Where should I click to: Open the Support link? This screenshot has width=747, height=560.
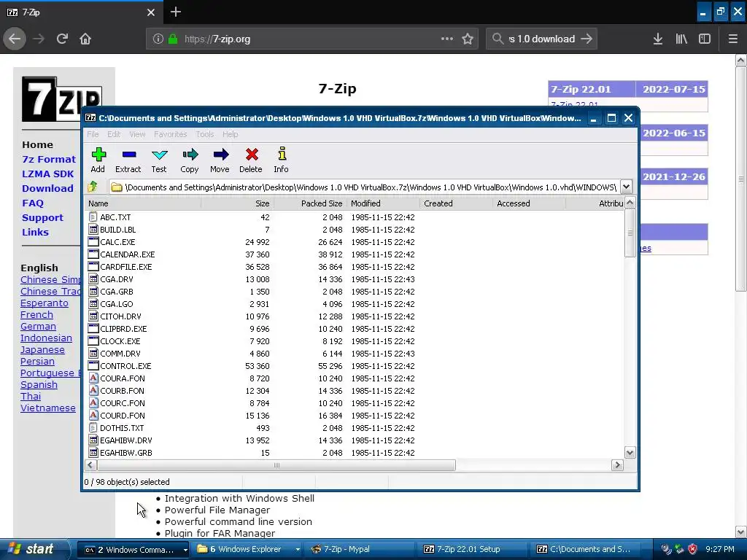pos(42,217)
